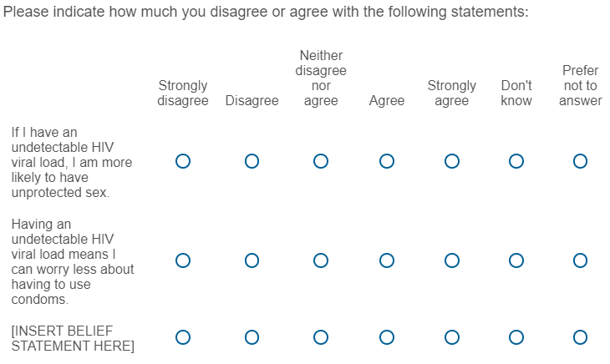The height and width of the screenshot is (364, 610).
Task: Select Strongly disagree for unprotected sex statement
Action: click(x=183, y=161)
